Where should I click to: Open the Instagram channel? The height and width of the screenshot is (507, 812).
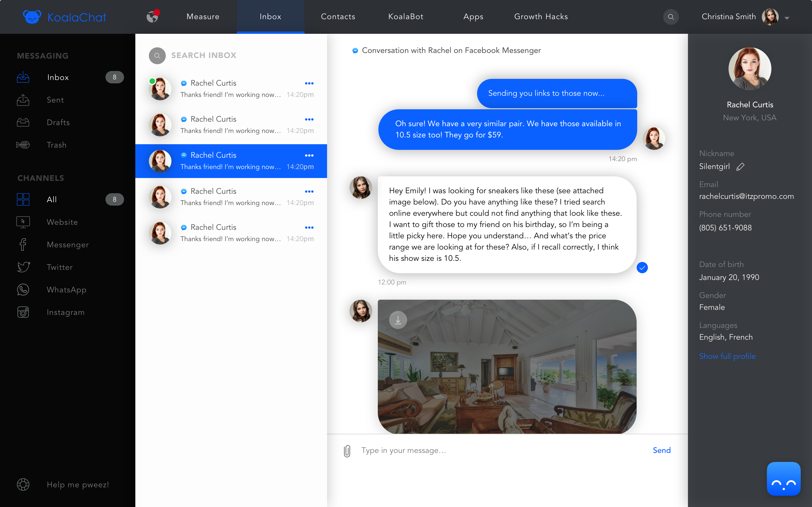click(65, 312)
